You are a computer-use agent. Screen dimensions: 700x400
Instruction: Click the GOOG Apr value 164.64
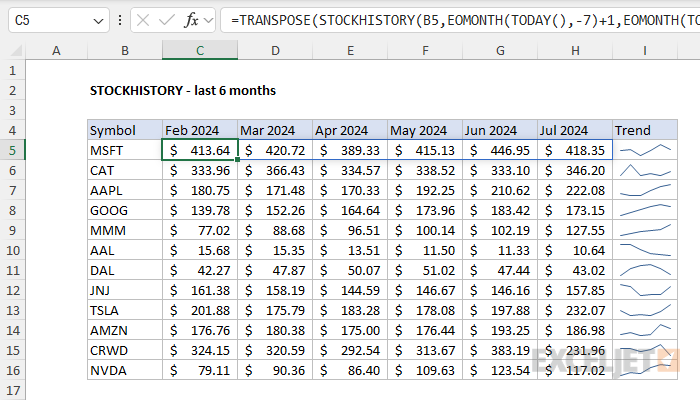pyautogui.click(x=350, y=210)
